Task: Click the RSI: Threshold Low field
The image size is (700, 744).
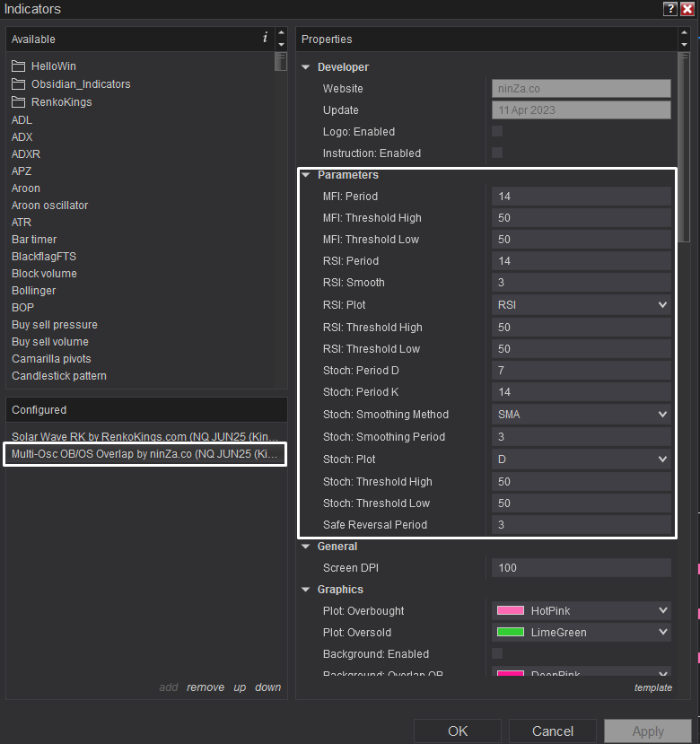Action: click(x=582, y=349)
